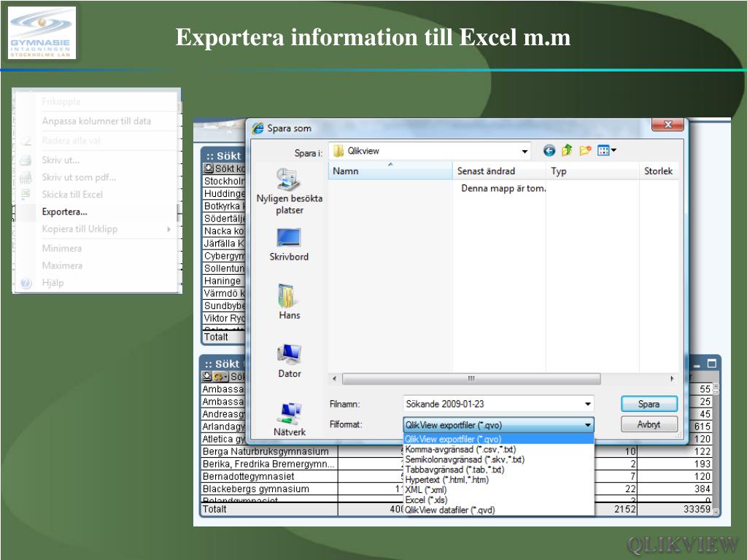The image size is (747, 560).
Task: Select Anpassa kolumner till data
Action: pyautogui.click(x=96, y=121)
